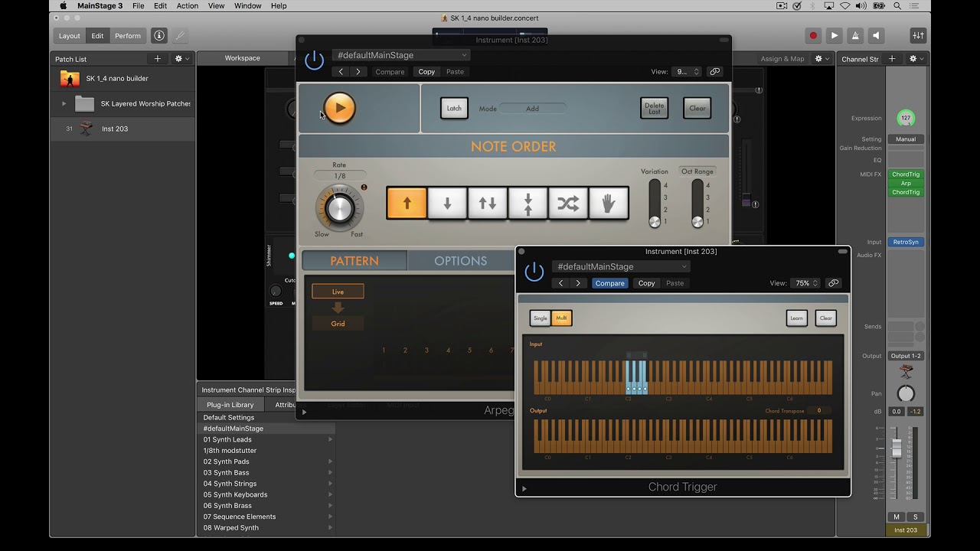Switch to the Layout mode
Viewport: 980px width, 551px height.
point(70,35)
